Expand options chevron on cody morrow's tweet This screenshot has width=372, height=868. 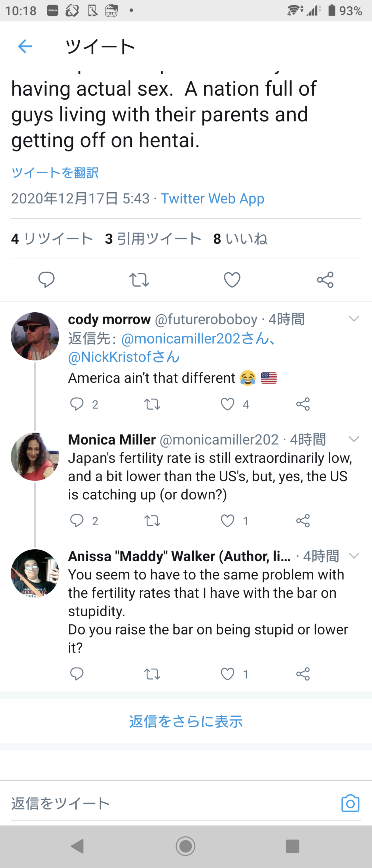point(354,319)
